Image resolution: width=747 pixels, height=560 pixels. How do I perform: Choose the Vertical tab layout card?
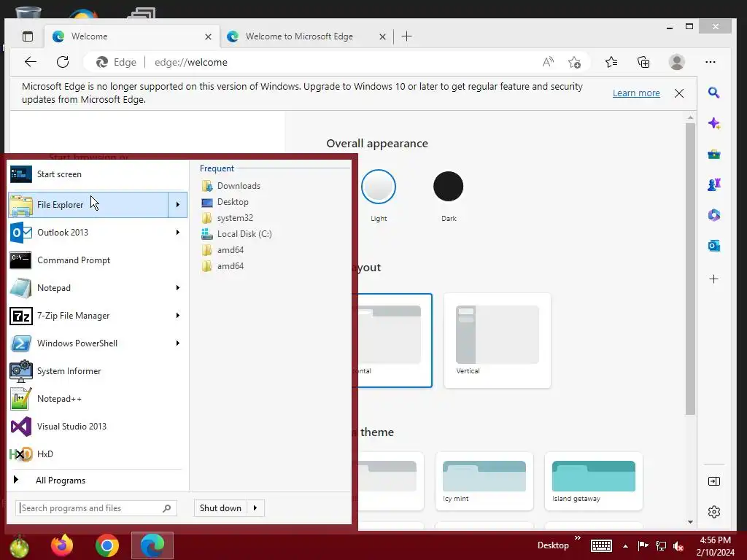click(498, 341)
